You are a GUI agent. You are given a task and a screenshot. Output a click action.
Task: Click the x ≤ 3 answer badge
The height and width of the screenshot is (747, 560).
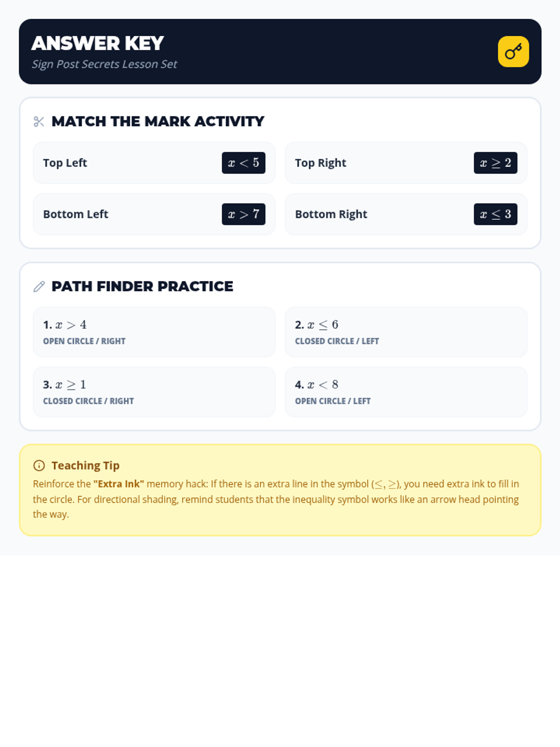[495, 214]
